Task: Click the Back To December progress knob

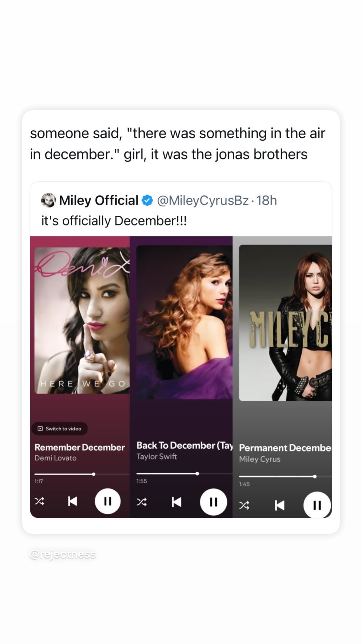Action: (x=197, y=473)
